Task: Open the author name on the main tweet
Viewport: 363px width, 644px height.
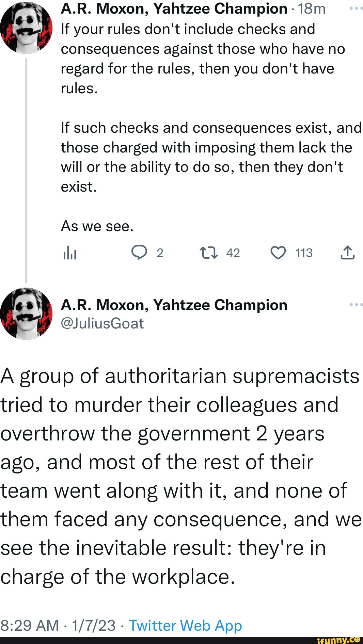Action: (174, 305)
